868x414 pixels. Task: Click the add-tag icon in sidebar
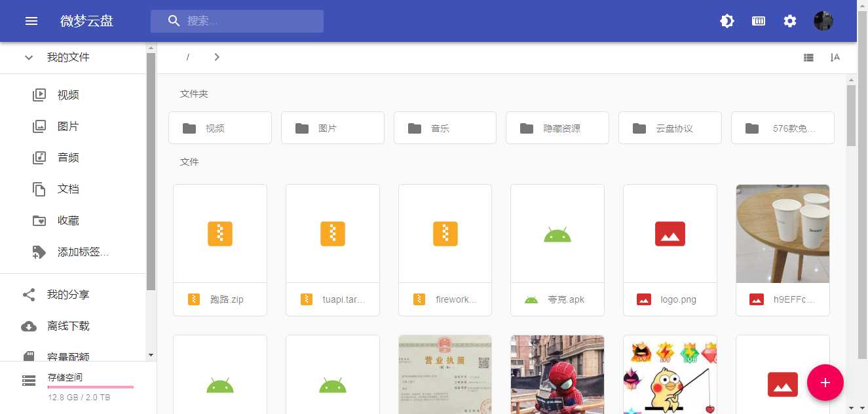[x=39, y=252]
